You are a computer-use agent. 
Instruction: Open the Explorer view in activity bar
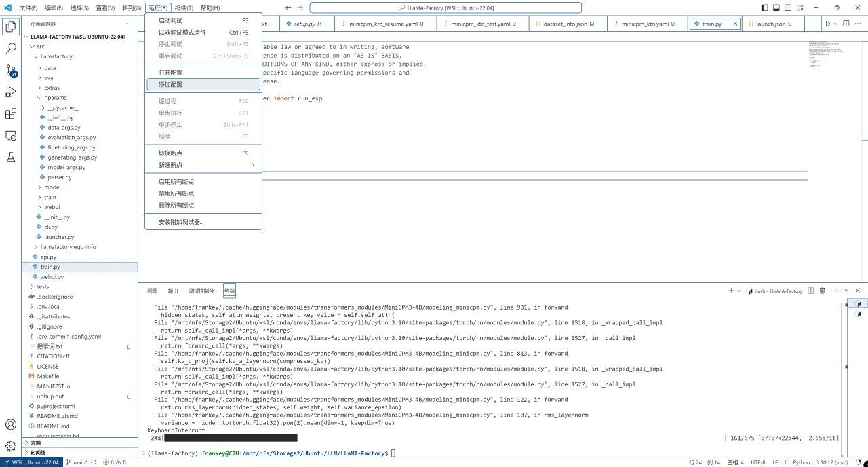pos(10,27)
